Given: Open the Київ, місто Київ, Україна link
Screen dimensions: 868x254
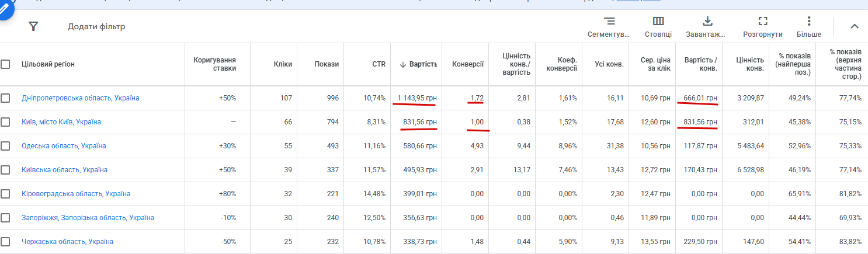Looking at the screenshot, I should [x=61, y=122].
